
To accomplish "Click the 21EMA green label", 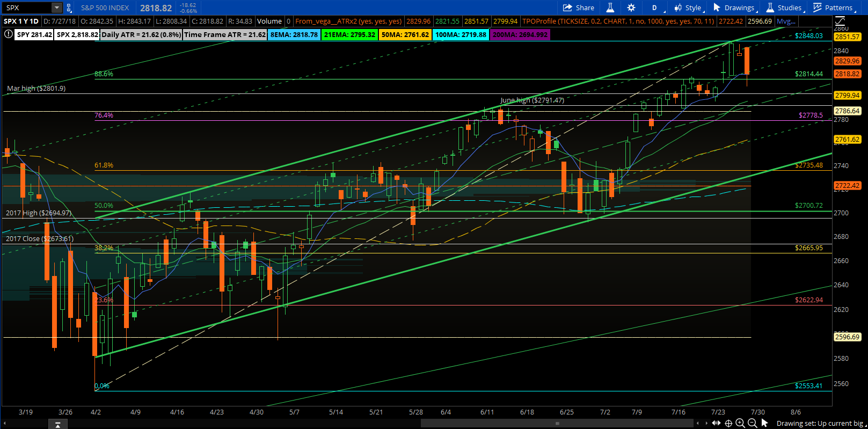I will click(x=349, y=34).
